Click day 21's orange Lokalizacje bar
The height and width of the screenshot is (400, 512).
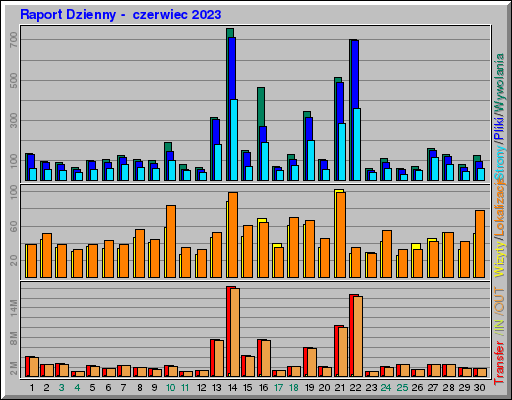click(x=341, y=235)
